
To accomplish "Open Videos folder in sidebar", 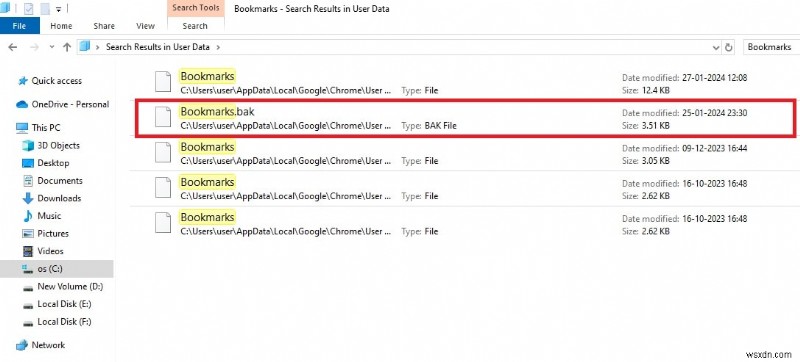I will (x=50, y=251).
